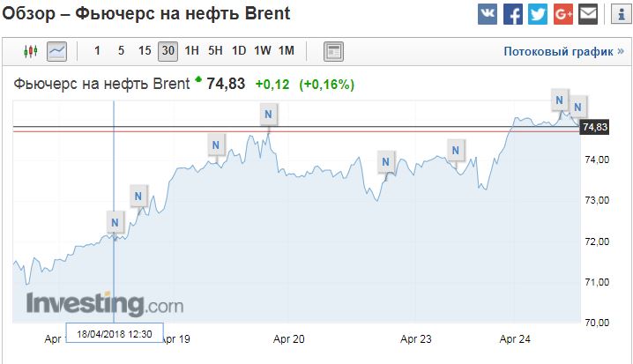Send by email envelope icon
The width and height of the screenshot is (633, 364).
[588, 14]
